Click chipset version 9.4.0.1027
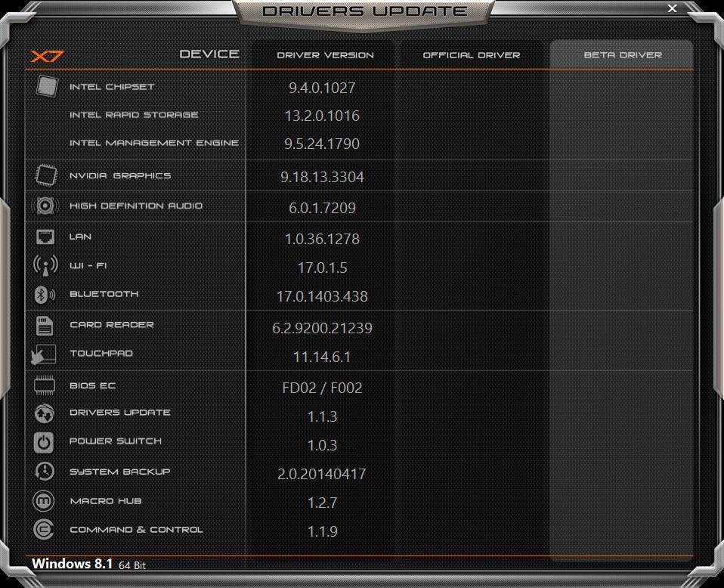The height and width of the screenshot is (588, 724). 322,88
